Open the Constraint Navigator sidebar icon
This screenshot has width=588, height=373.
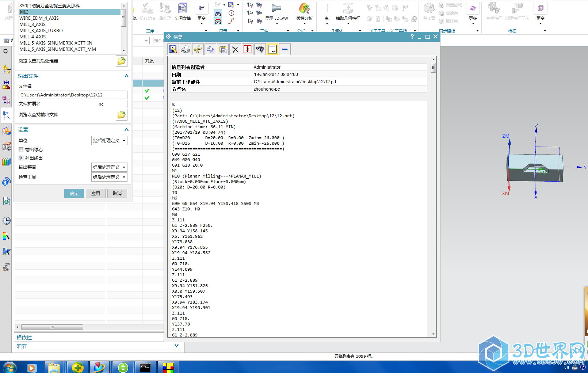point(6,84)
